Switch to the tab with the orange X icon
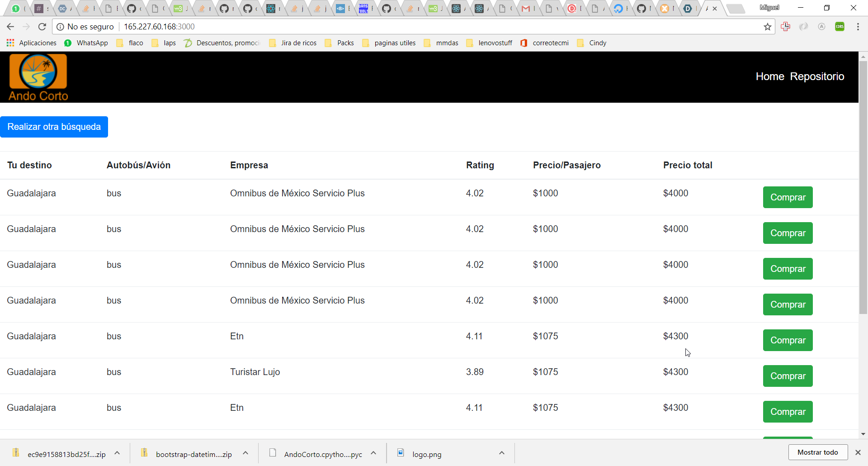This screenshot has width=868, height=466. (x=667, y=9)
